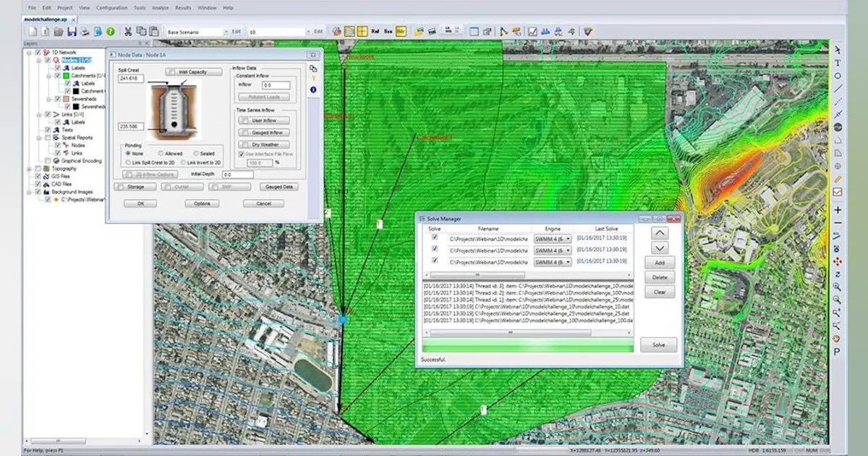Click the Help question mark toolbar icon
This screenshot has height=456, width=868.
[111, 31]
